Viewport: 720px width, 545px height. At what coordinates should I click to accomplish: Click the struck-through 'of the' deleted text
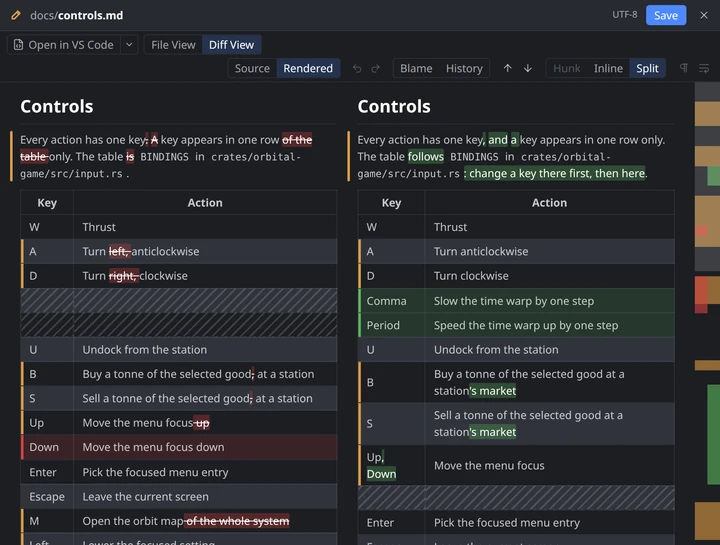pyautogui.click(x=297, y=140)
